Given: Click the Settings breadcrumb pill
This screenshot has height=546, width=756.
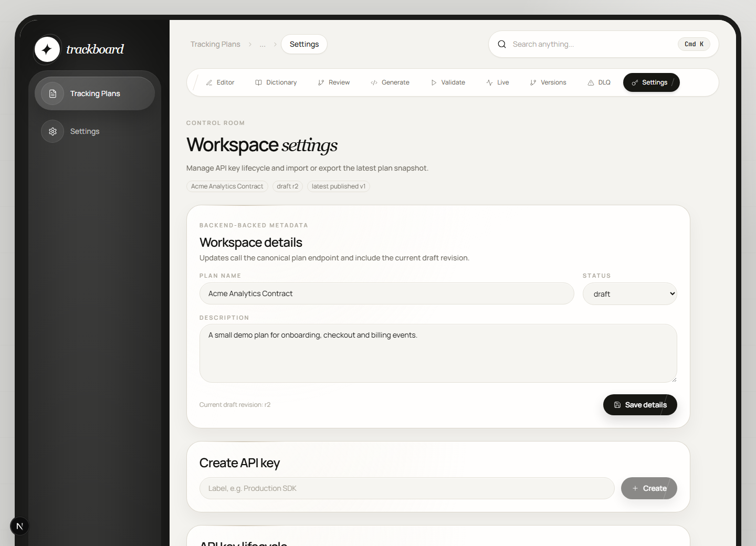Looking at the screenshot, I should coord(304,44).
